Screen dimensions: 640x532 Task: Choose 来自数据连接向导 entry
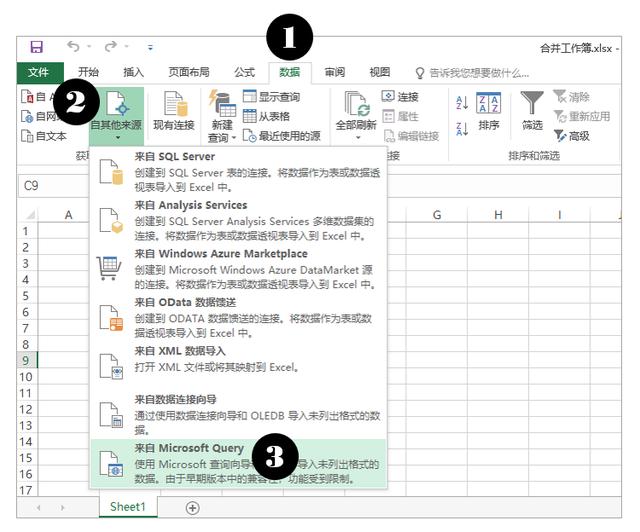click(238, 415)
